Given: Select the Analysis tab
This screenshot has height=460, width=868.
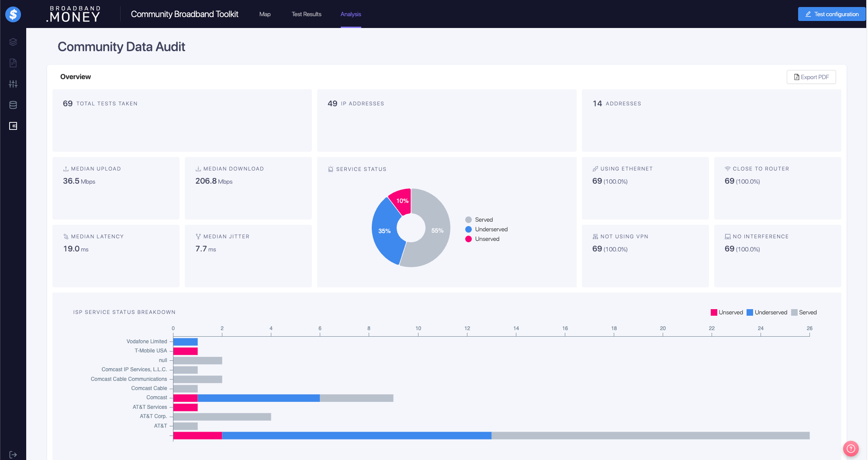Looking at the screenshot, I should pyautogui.click(x=351, y=14).
